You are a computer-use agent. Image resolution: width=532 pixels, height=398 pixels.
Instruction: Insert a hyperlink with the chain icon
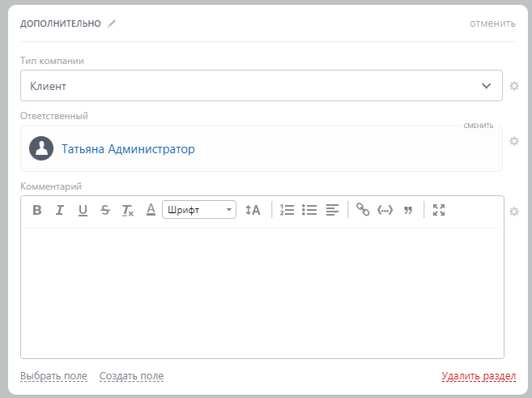tap(363, 209)
